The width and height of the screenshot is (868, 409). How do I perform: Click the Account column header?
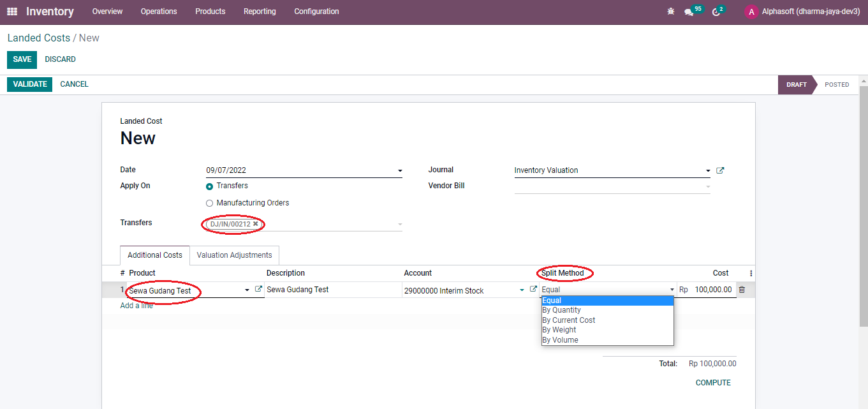418,273
